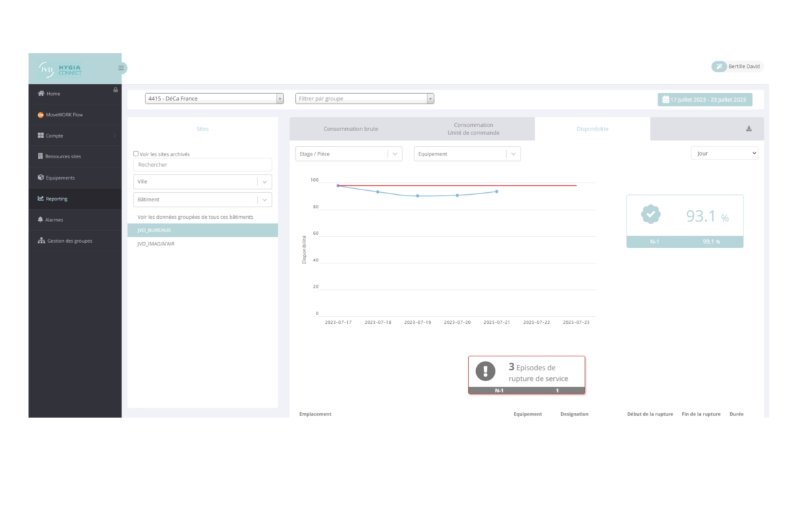
Task: Select the JVD_IMAGIN'AIR site
Action: click(x=156, y=244)
